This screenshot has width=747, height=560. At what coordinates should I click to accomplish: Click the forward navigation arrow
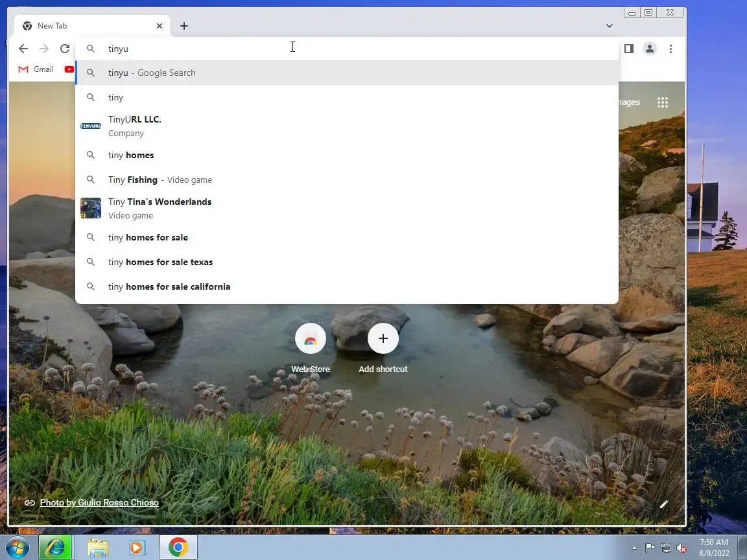point(44,49)
